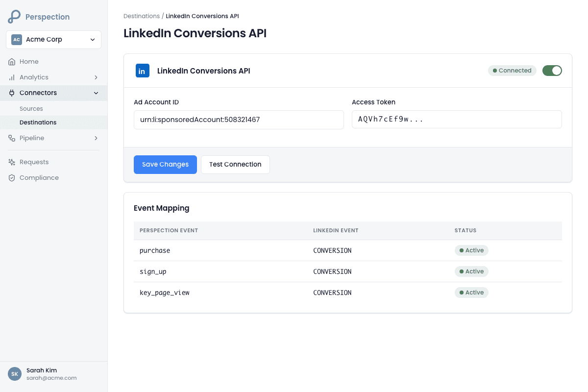Click the Analytics bar chart icon
This screenshot has width=588, height=392.
click(x=12, y=77)
